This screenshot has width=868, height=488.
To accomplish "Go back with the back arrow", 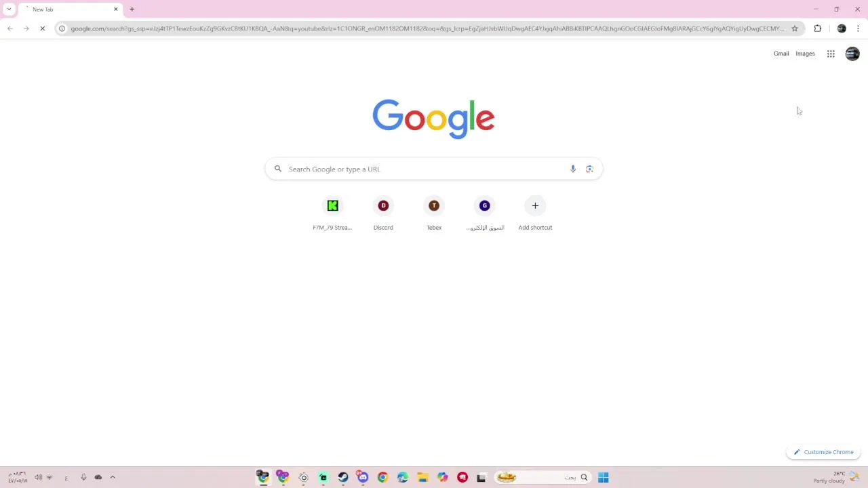I will pyautogui.click(x=9, y=28).
